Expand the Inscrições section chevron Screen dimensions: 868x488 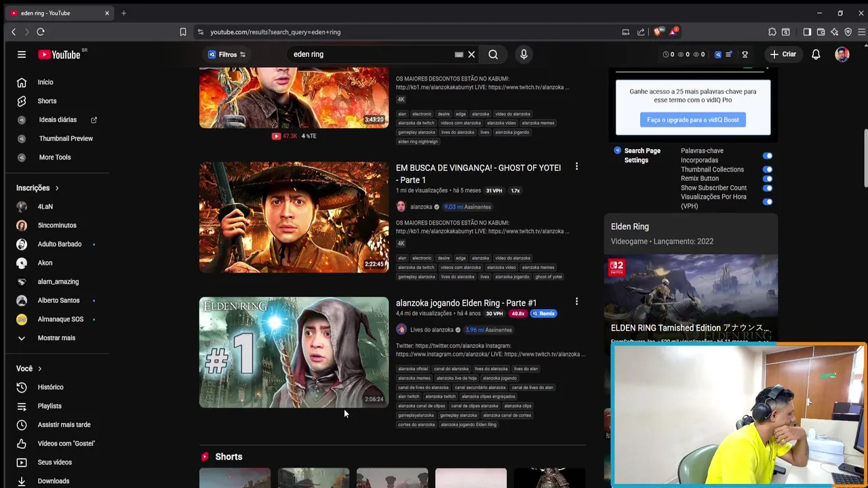tap(57, 188)
